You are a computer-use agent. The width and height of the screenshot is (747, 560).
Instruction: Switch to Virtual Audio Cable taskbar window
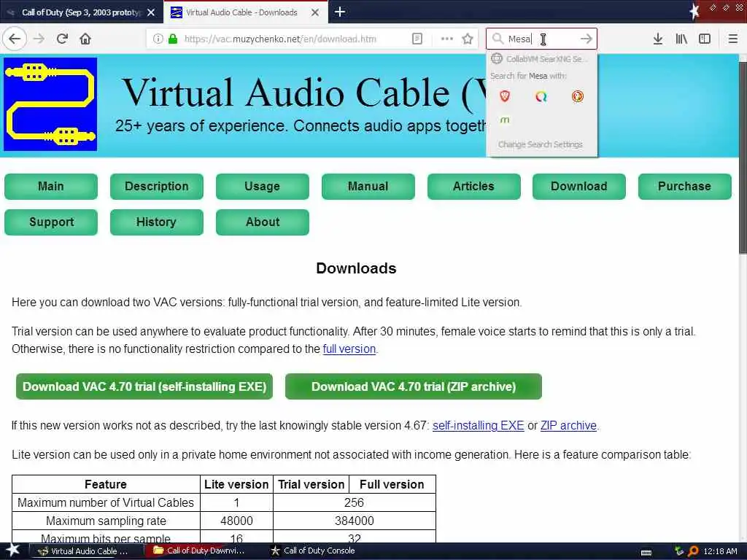click(x=86, y=551)
